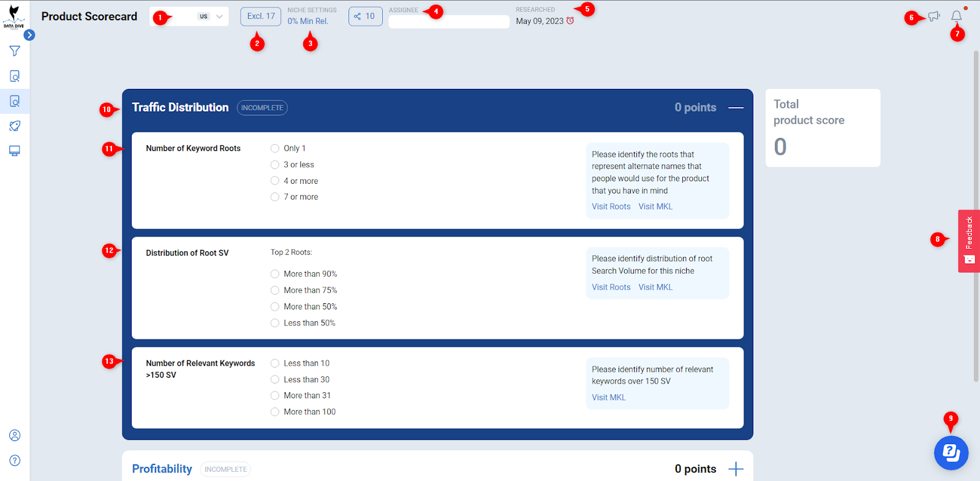Open the first document search sidebar icon

(15, 76)
